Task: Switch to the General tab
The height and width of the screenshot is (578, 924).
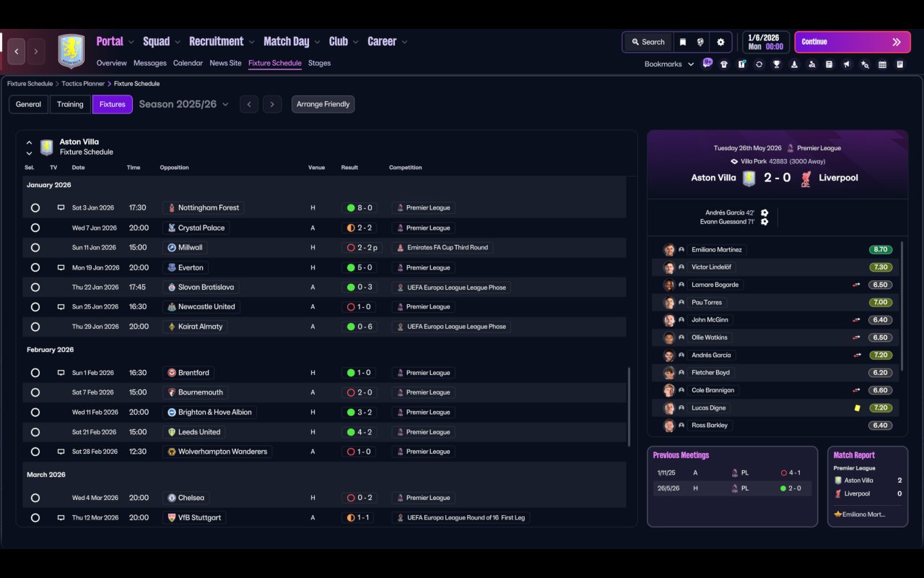Action: coord(29,105)
